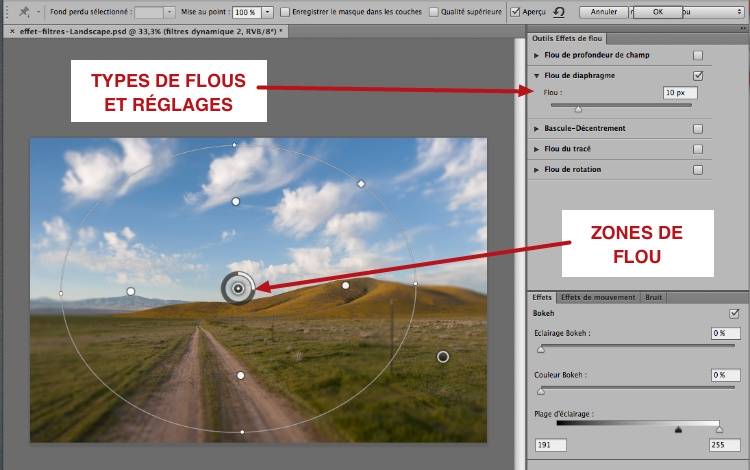The height and width of the screenshot is (470, 750).
Task: Click the top ellipse boundary handle
Action: pyautogui.click(x=234, y=144)
